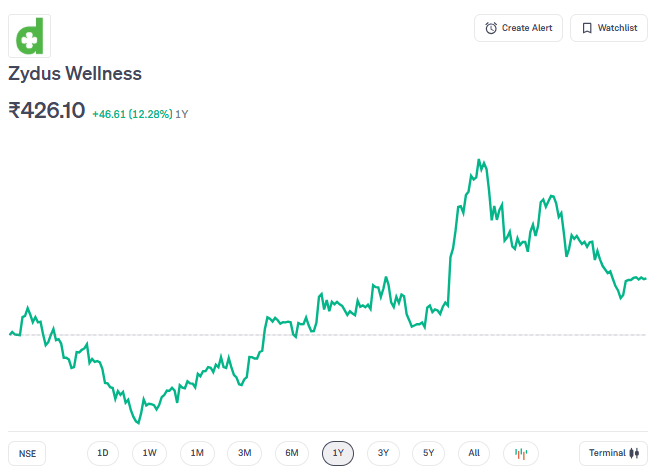This screenshot has width=659, height=475.
Task: Click the lowest dip on the price chart
Action: (x=137, y=423)
